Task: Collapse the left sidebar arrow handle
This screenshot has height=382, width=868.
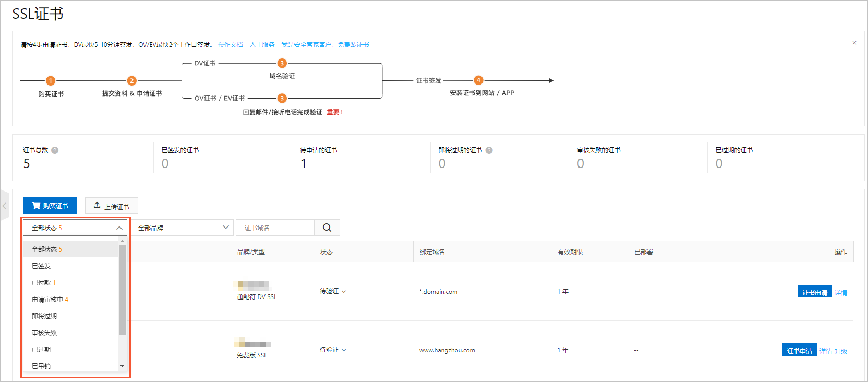Action: click(x=4, y=206)
